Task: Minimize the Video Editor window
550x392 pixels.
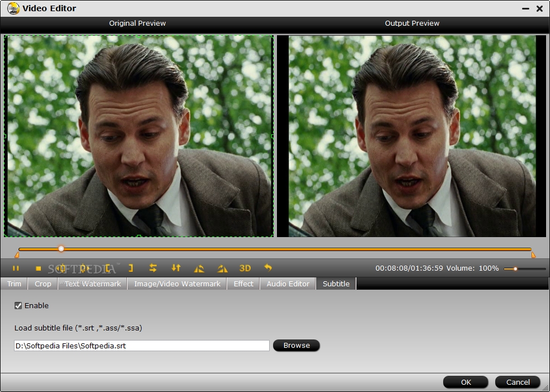Action: point(525,8)
